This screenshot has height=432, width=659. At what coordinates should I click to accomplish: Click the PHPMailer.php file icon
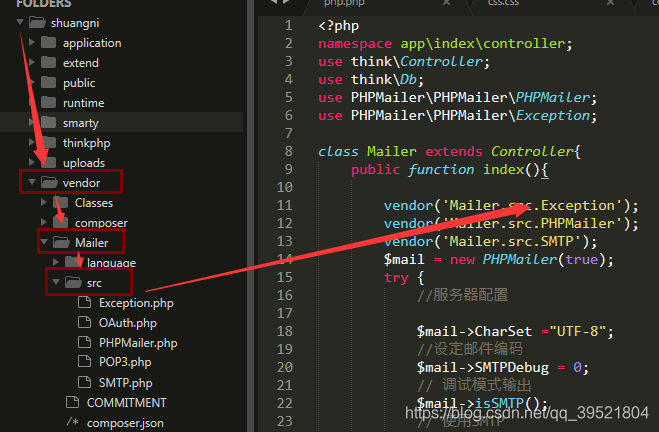click(x=84, y=342)
